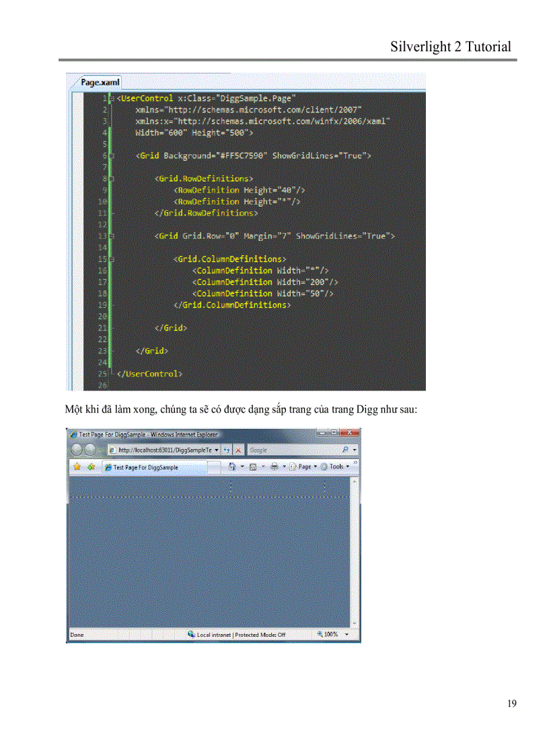Click the Home icon in the toolbar

(x=233, y=466)
